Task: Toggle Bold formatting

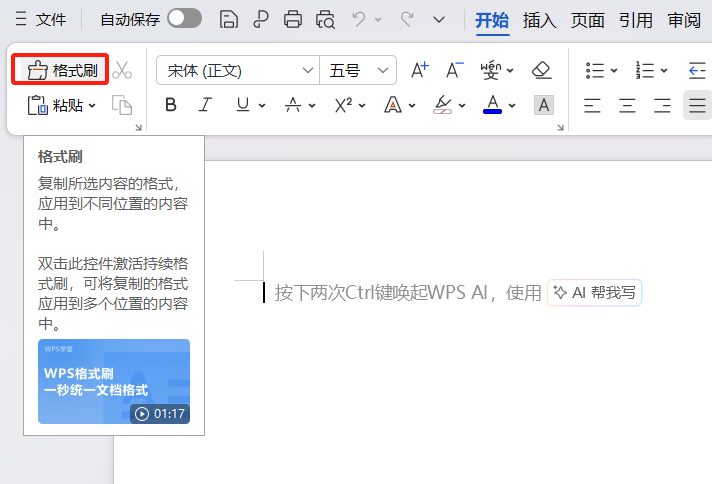Action: 171,105
